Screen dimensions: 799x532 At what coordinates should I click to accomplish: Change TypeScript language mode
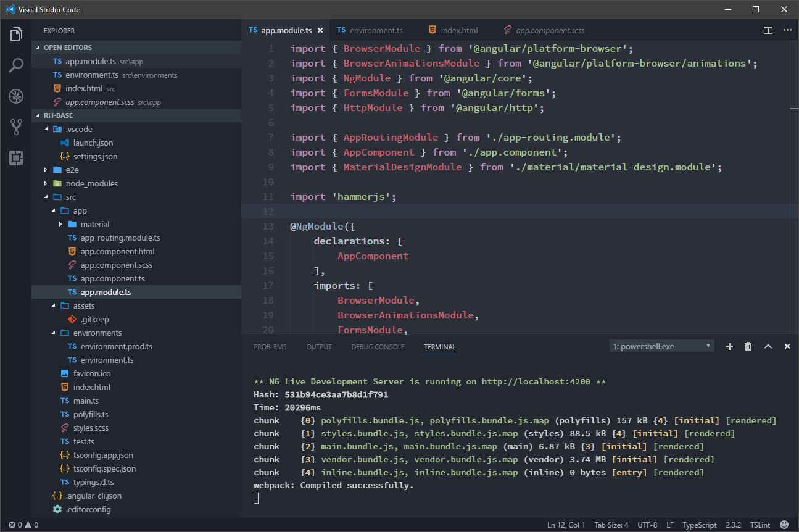click(x=700, y=525)
